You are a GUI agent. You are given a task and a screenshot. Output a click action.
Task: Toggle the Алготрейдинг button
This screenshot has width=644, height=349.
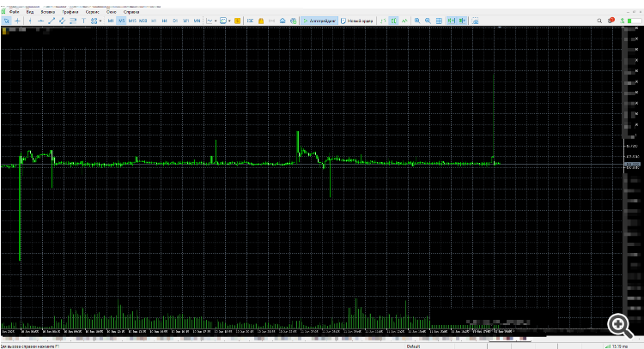pyautogui.click(x=319, y=21)
